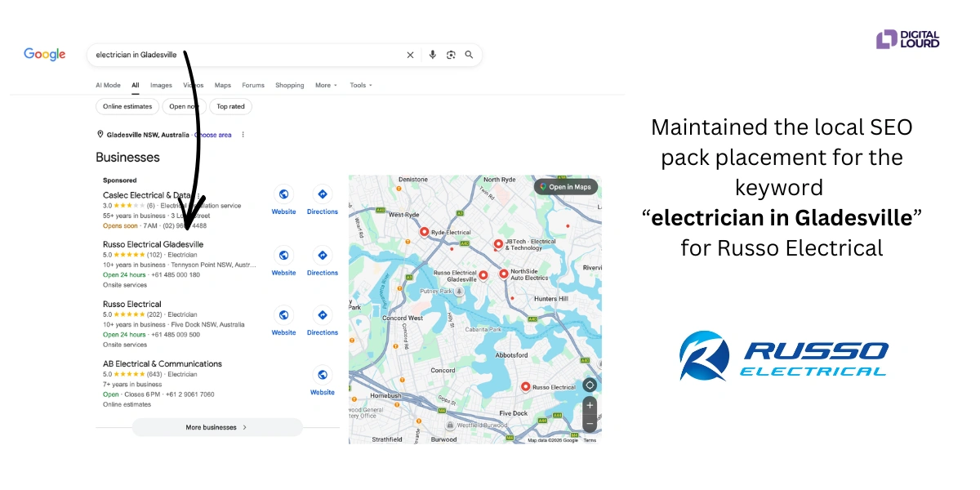Click the Businesses heading
The image size is (980, 490).
click(127, 157)
